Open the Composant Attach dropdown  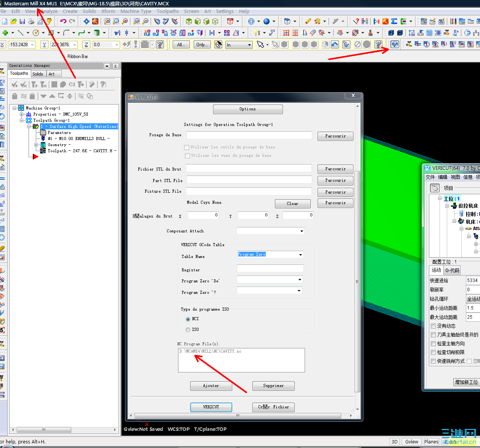pyautogui.click(x=302, y=231)
